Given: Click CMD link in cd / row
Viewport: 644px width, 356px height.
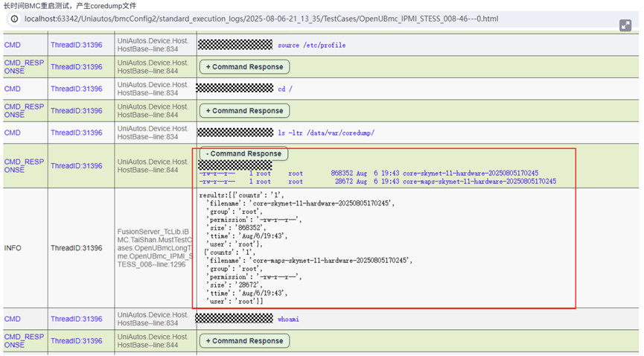Looking at the screenshot, I should (13, 89).
